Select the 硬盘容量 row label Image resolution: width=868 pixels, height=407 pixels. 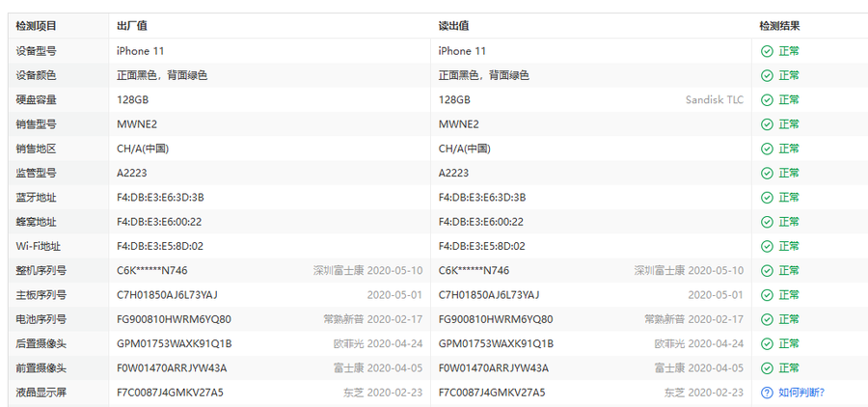[x=36, y=100]
